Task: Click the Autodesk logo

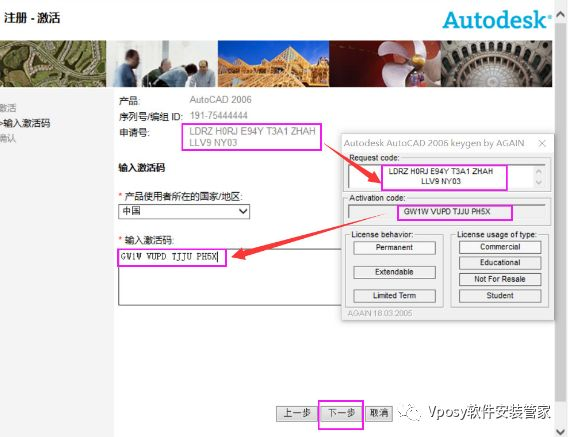Action: click(497, 20)
